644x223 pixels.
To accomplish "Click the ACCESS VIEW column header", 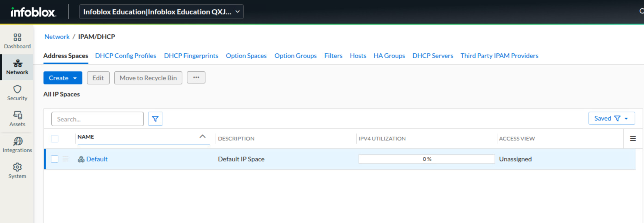I will click(x=517, y=139).
